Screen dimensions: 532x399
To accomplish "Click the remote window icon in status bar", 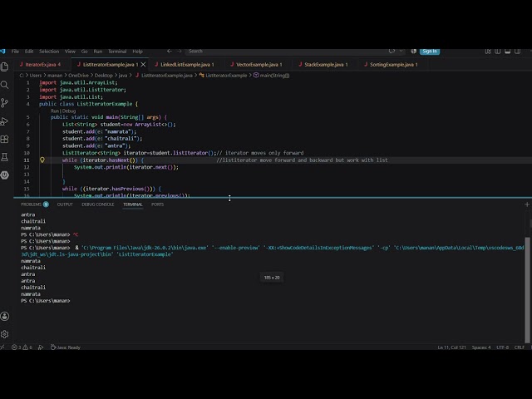I will (x=2, y=347).
